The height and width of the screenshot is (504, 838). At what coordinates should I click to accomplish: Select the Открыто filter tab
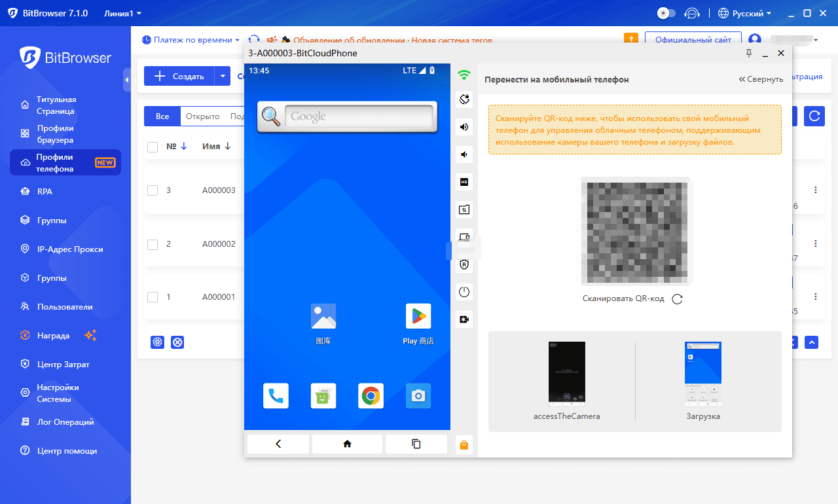(x=202, y=117)
